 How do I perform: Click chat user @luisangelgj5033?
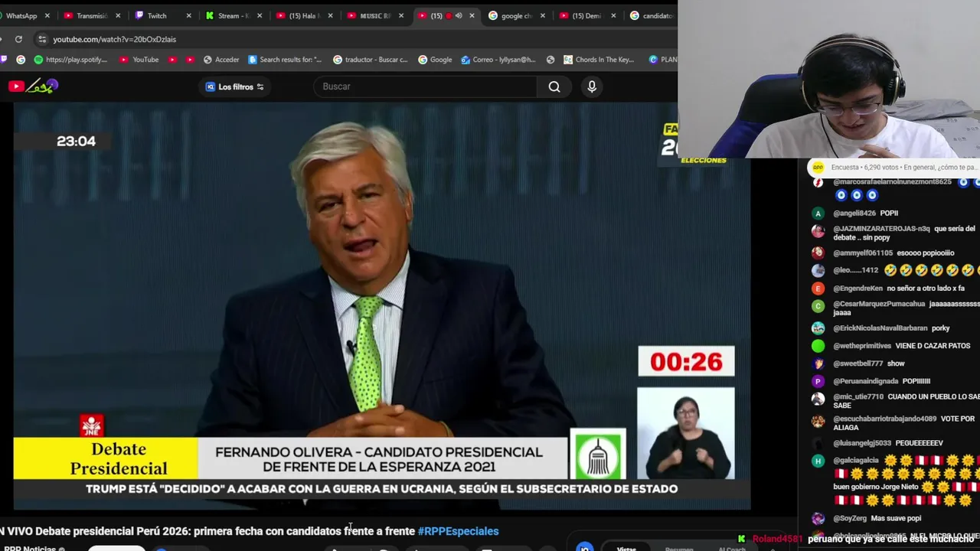click(862, 443)
